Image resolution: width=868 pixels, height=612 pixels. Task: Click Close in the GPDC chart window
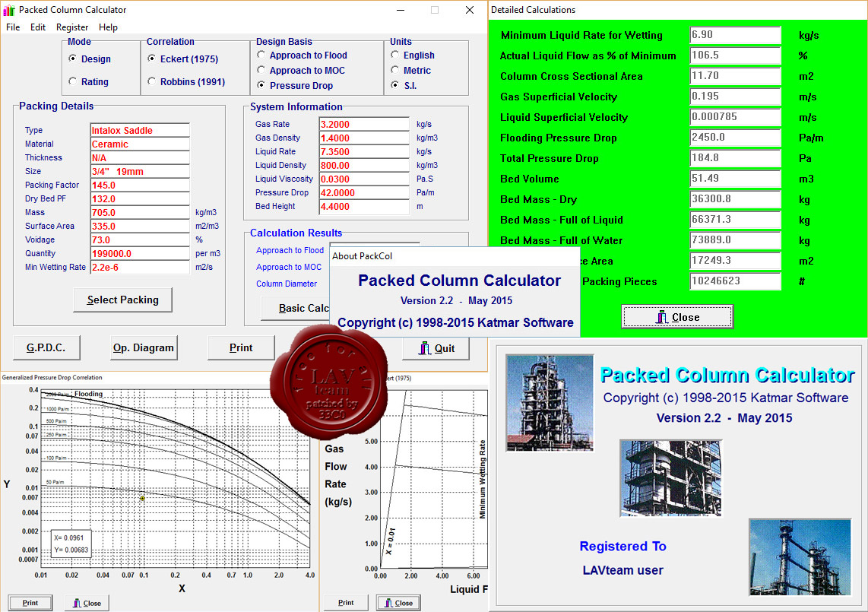(x=87, y=603)
